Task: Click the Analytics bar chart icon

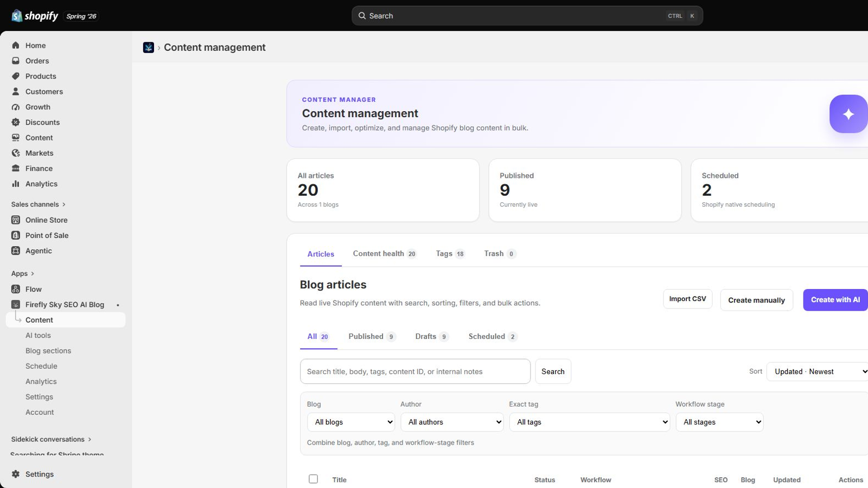Action: point(16,184)
